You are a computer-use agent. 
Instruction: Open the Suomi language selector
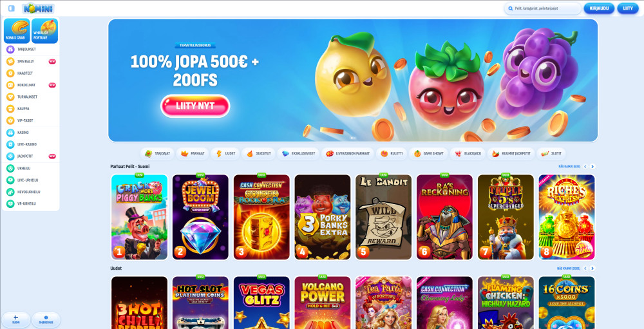click(16, 319)
